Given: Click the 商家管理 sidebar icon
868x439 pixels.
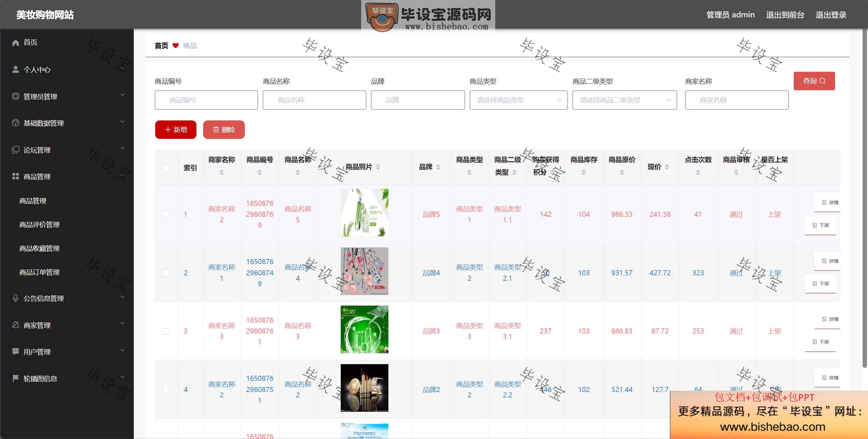Looking at the screenshot, I should (15, 325).
